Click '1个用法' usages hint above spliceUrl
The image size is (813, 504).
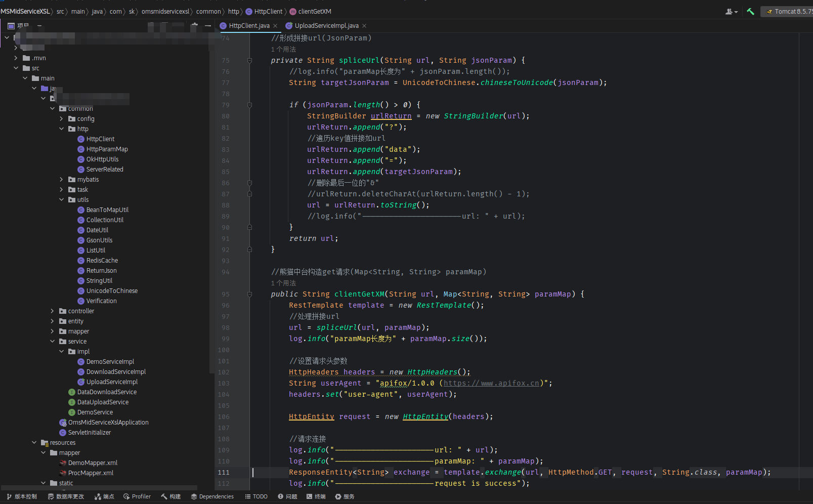tap(283, 49)
